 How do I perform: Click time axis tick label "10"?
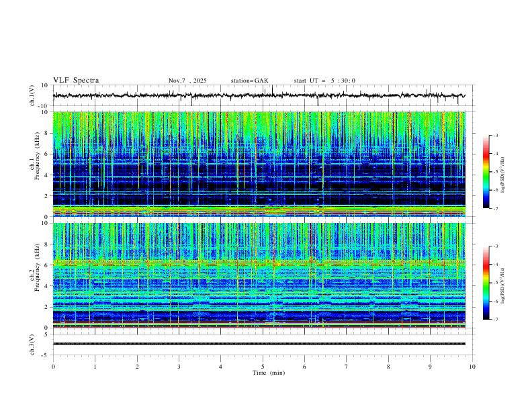472,367
